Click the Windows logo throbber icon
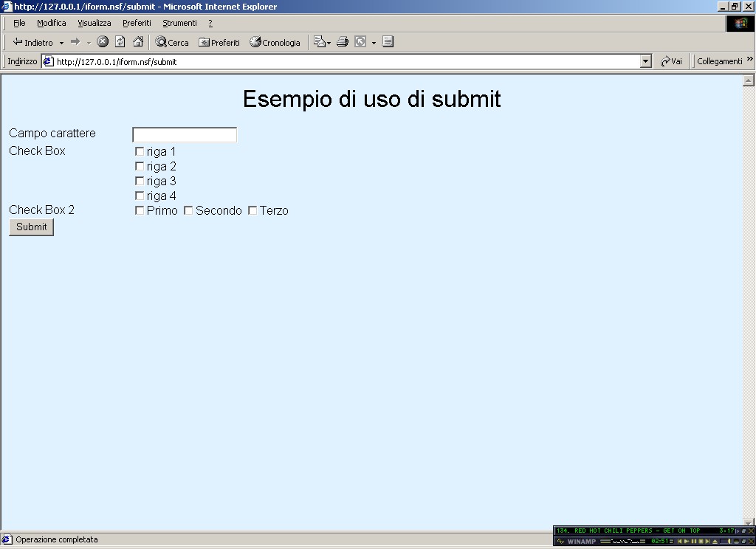 (740, 24)
